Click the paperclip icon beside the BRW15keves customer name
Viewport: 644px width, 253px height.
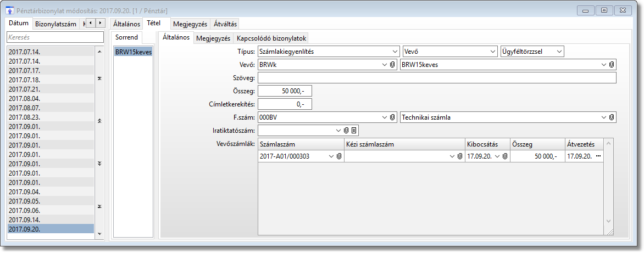coord(612,64)
